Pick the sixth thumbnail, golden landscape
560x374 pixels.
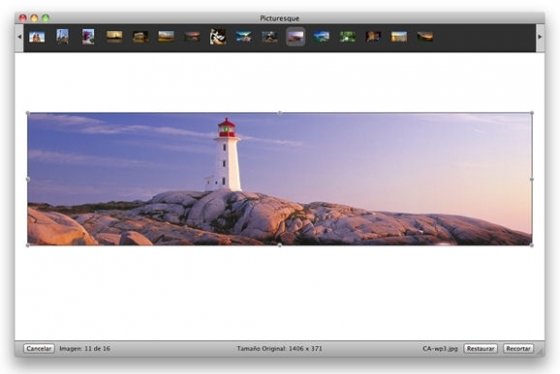point(166,36)
